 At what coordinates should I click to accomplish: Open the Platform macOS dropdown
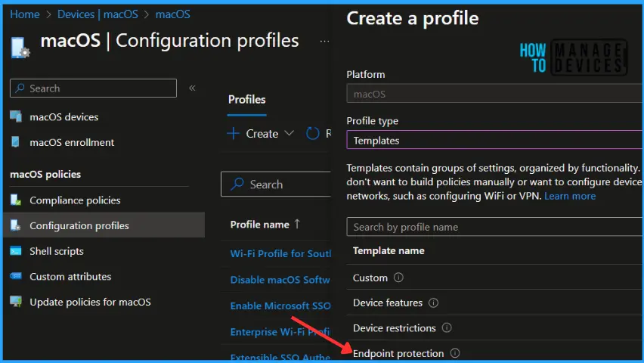point(494,94)
